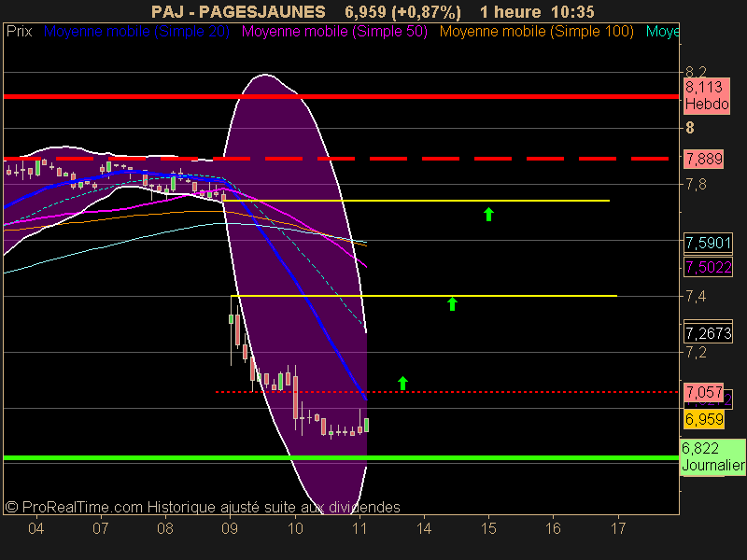Click the 15 date on the time axis
The width and height of the screenshot is (747, 560).
pyautogui.click(x=488, y=528)
